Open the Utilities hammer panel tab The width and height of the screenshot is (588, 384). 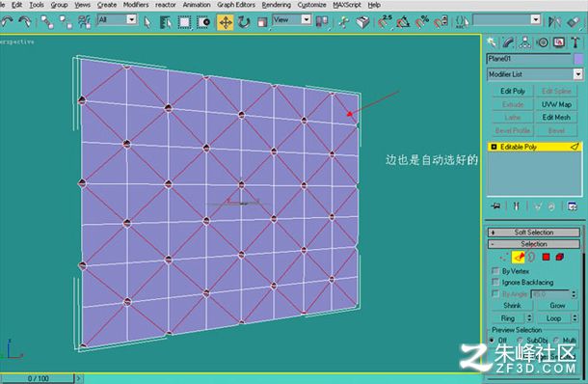[x=575, y=42]
